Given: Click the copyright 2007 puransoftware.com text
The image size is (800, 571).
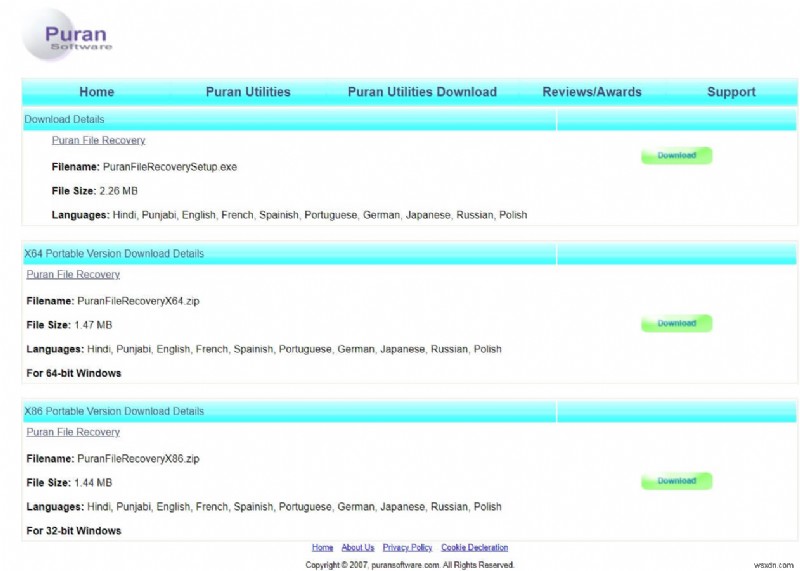Looking at the screenshot, I should tap(410, 565).
